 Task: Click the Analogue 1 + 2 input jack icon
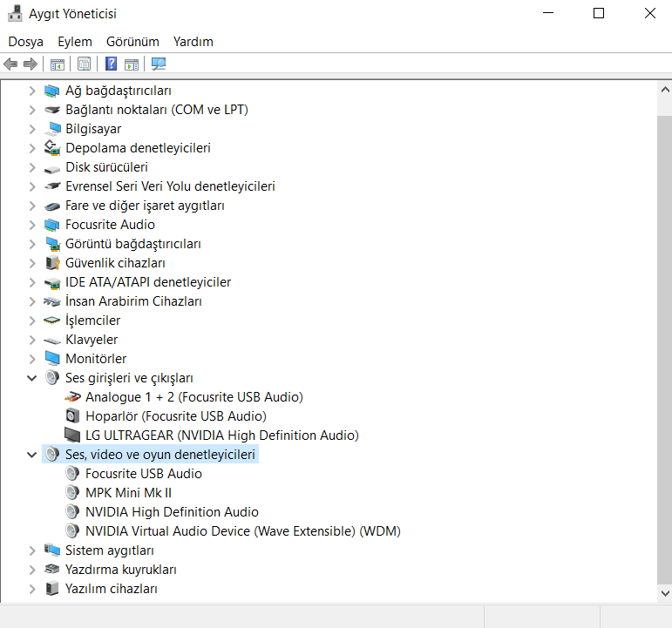pos(72,397)
